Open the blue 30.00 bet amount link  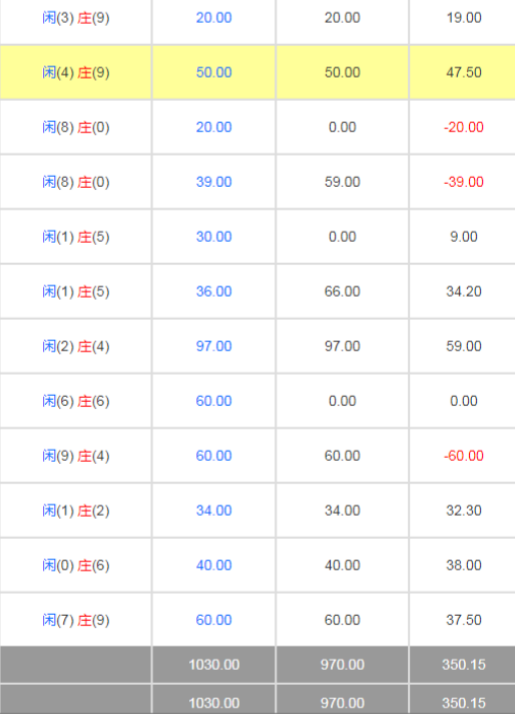[x=214, y=237]
